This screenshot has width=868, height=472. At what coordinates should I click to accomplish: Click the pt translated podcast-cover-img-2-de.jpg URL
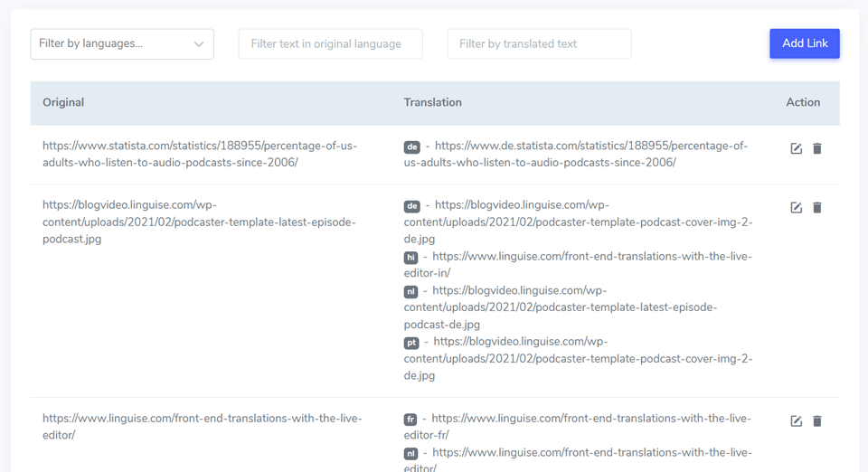click(x=578, y=359)
